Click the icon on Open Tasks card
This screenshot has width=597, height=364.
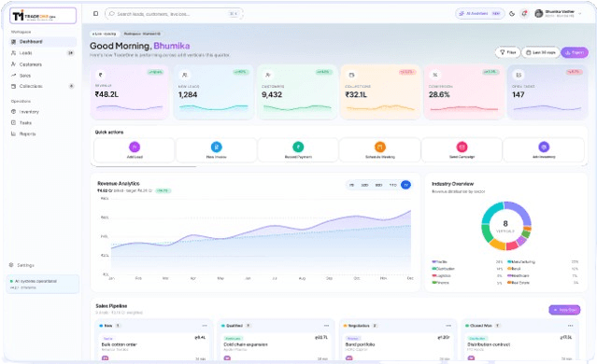[519, 75]
